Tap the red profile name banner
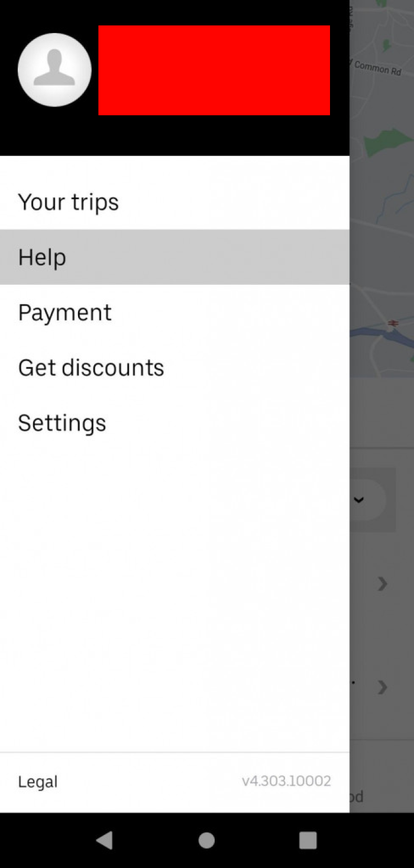 214,69
